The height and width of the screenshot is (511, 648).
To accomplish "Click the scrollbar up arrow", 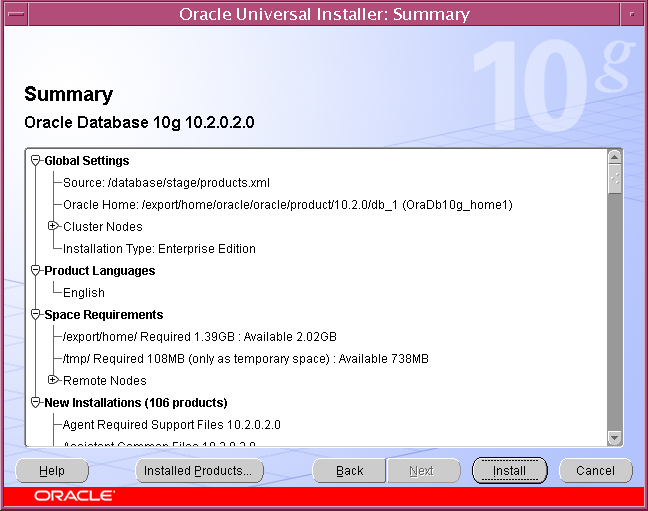I will click(615, 157).
